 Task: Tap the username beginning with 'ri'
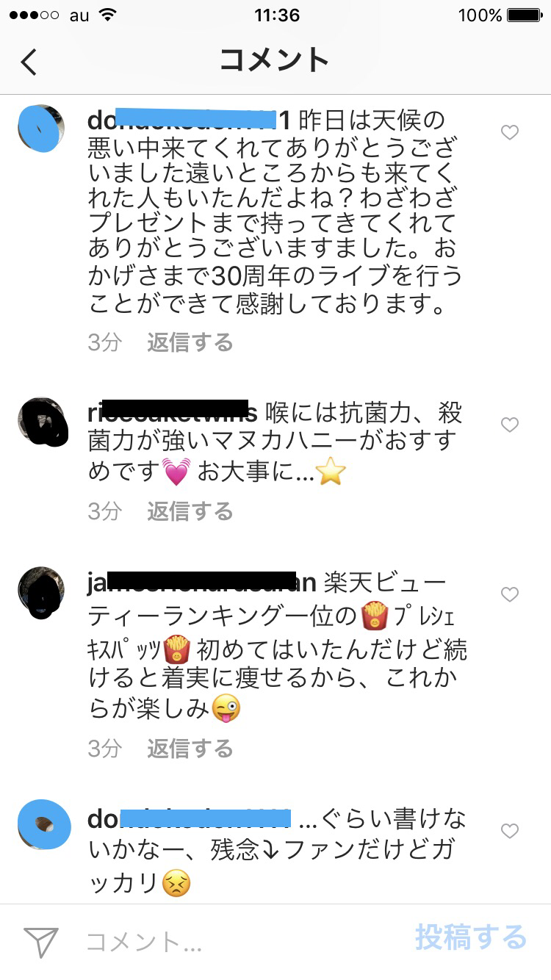173,413
